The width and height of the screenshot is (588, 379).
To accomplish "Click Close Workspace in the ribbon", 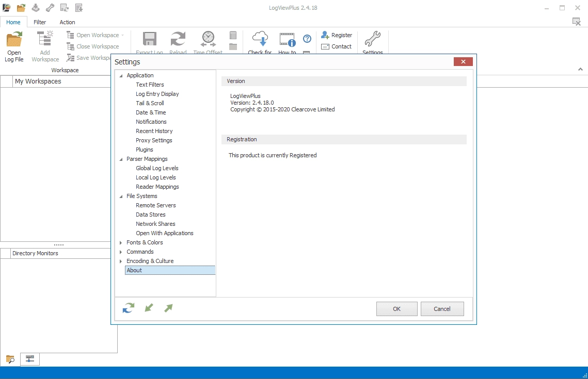I will (92, 46).
